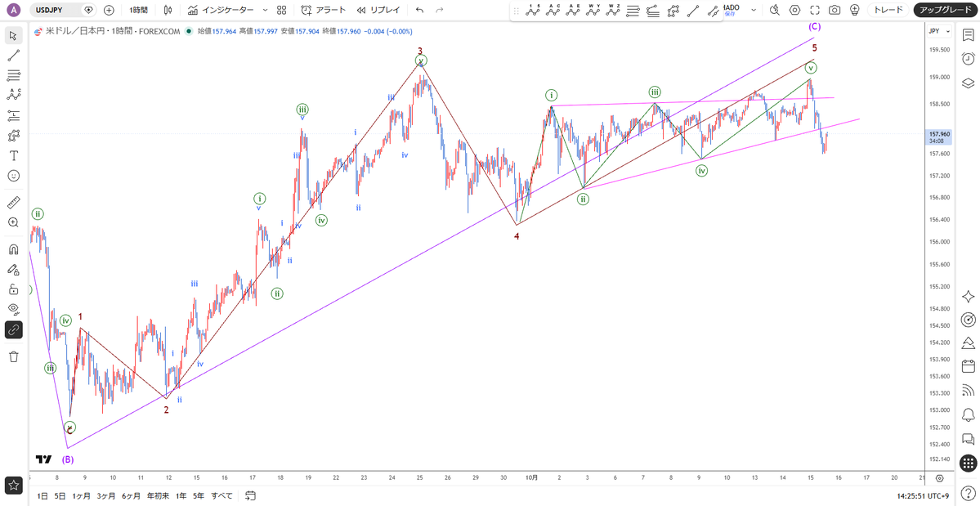Open the インジケーター indicators dialog
980x506 pixels.
[221, 10]
